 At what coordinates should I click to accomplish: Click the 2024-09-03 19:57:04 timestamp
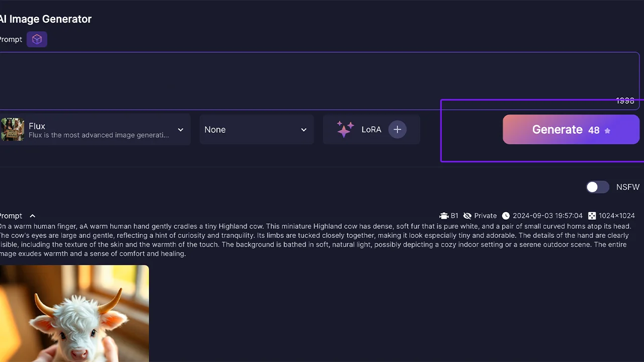point(547,216)
